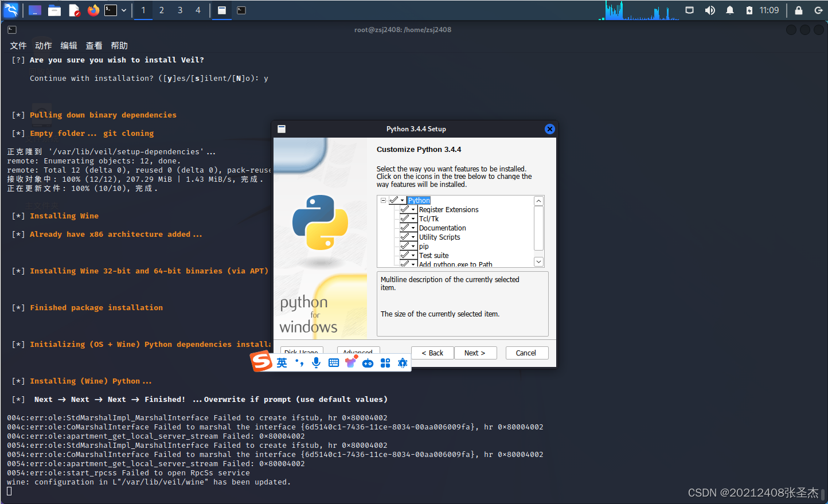
Task: Open the Sogou skin shirt icon
Action: click(x=351, y=362)
